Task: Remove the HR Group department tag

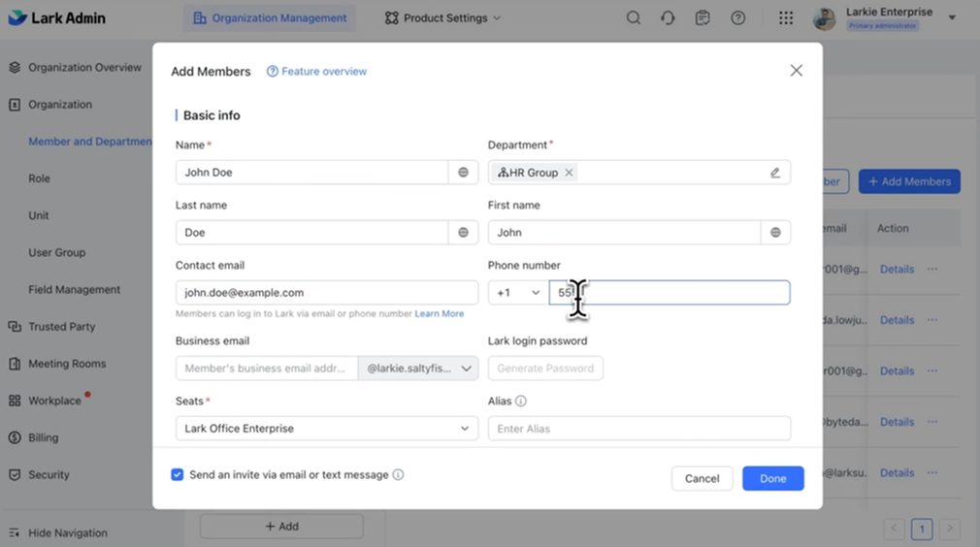Action: pyautogui.click(x=570, y=173)
